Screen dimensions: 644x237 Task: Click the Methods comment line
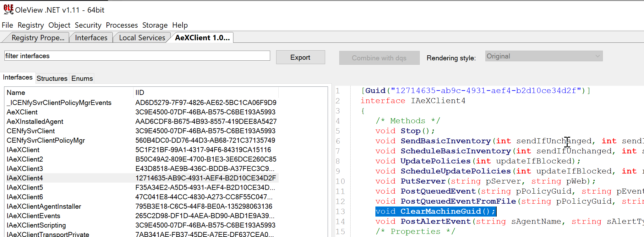(408, 121)
